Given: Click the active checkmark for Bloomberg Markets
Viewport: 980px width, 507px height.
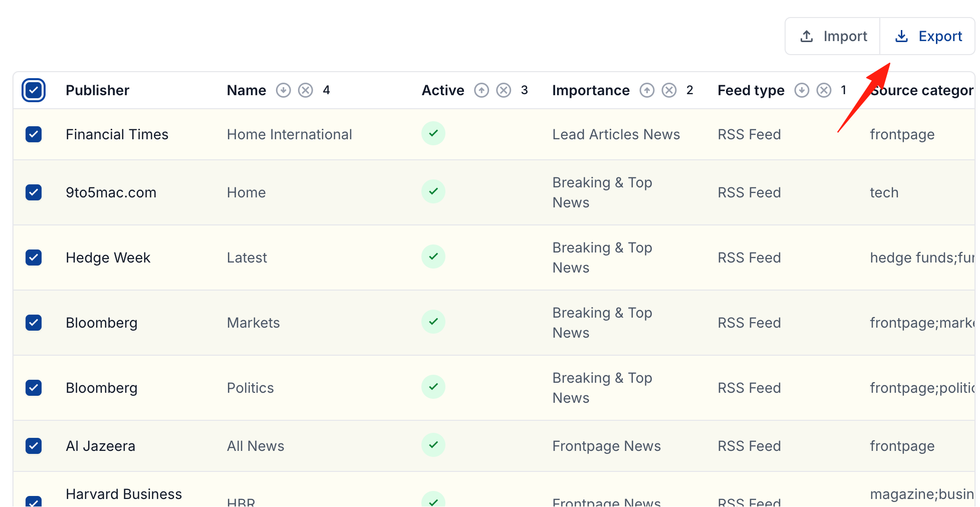Looking at the screenshot, I should [433, 322].
